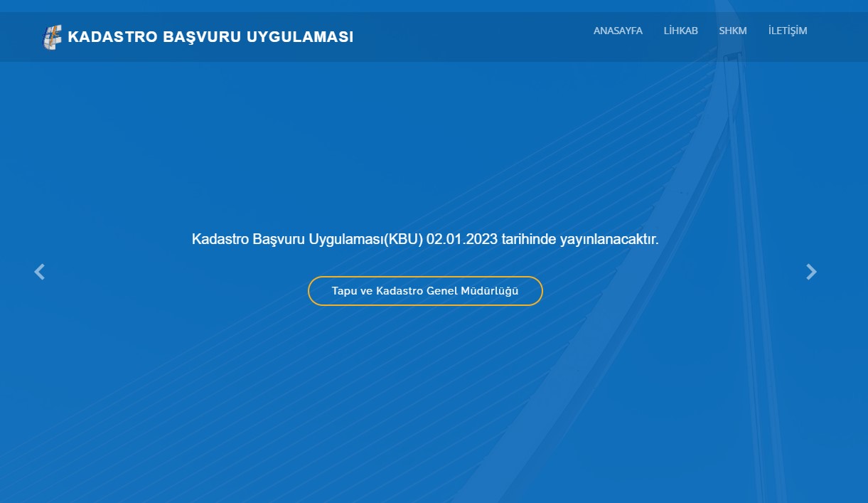Image resolution: width=868 pixels, height=503 pixels.
Task: Show previous slide with left chevron
Action: coord(40,272)
